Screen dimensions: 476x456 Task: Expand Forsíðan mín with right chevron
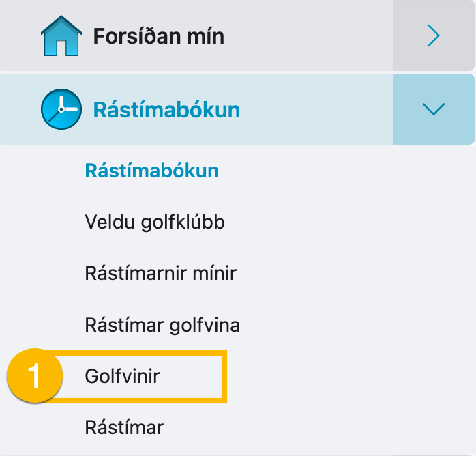(433, 35)
